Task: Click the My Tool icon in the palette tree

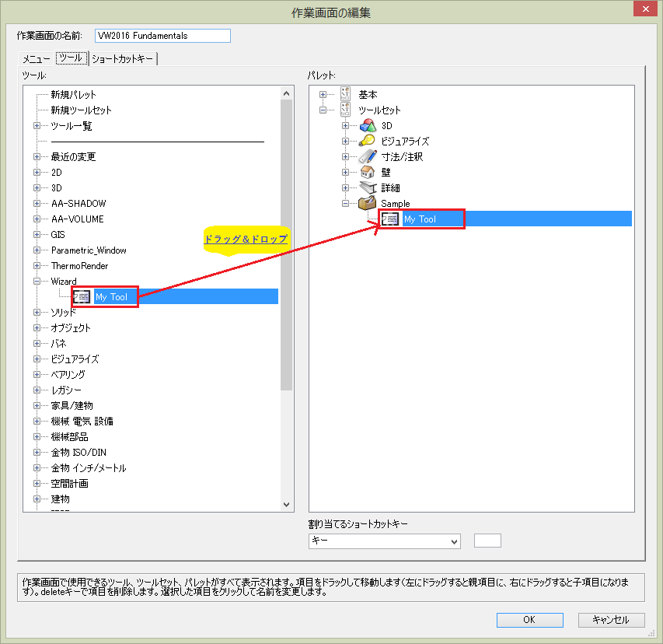Action: [389, 219]
